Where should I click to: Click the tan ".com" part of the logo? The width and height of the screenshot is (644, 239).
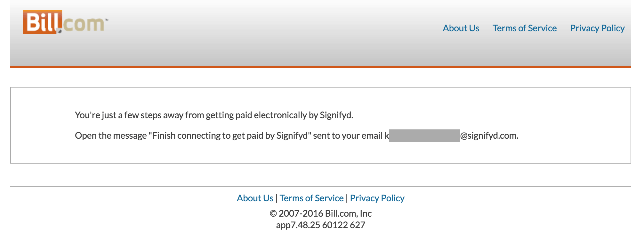click(x=84, y=24)
